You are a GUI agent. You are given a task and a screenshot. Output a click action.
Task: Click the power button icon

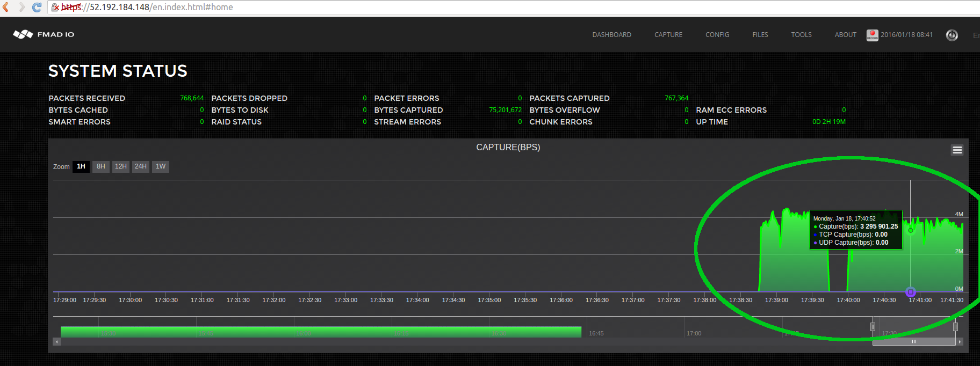pyautogui.click(x=952, y=35)
